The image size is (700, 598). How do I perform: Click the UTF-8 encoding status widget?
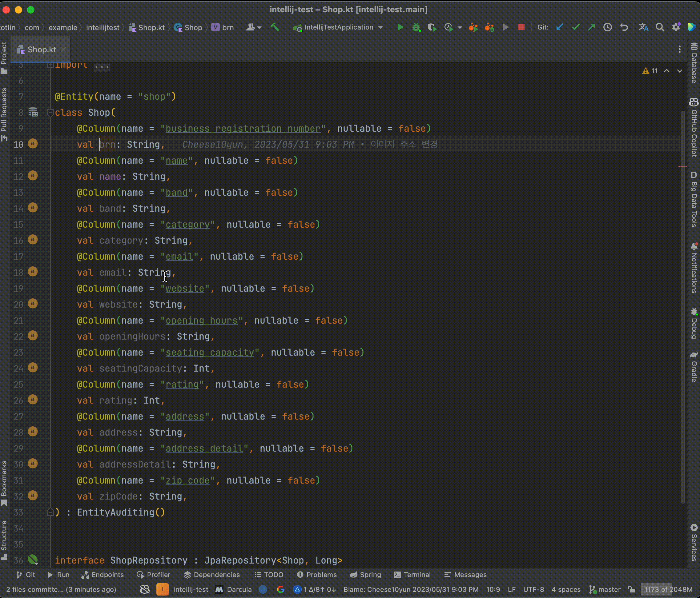click(533, 589)
